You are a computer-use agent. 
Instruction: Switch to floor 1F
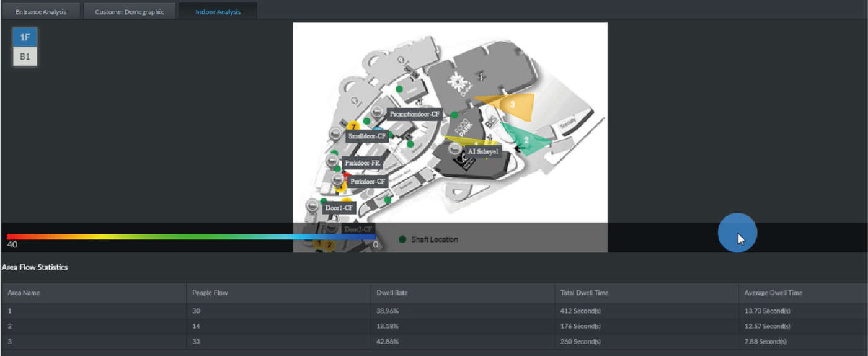click(x=25, y=37)
